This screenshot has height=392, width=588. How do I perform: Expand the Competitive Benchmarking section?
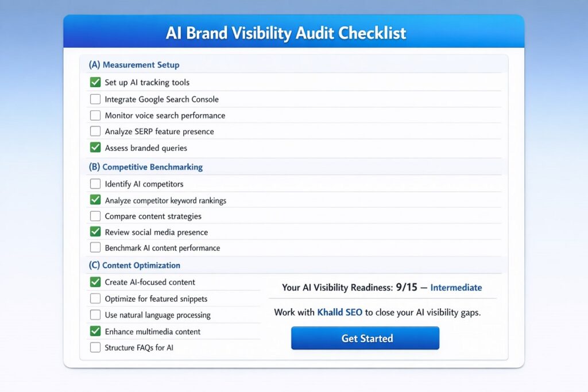point(144,166)
